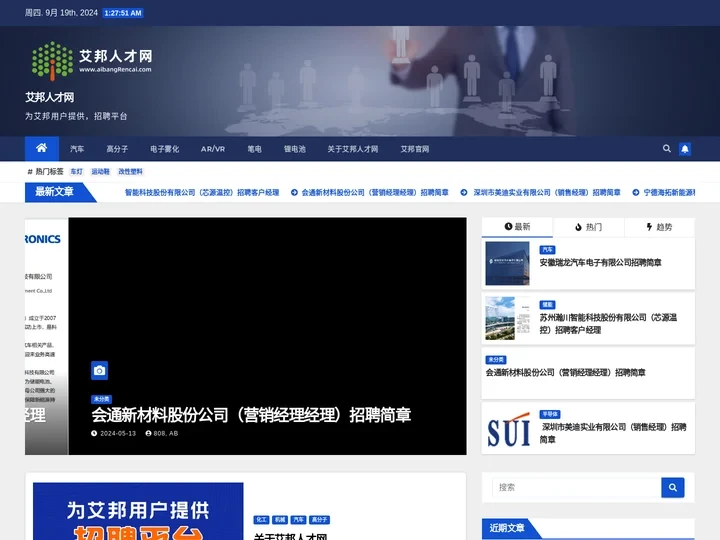Open sidebar post 安徽瑞龙汽车电子有限公司招聘简章

tap(600, 263)
